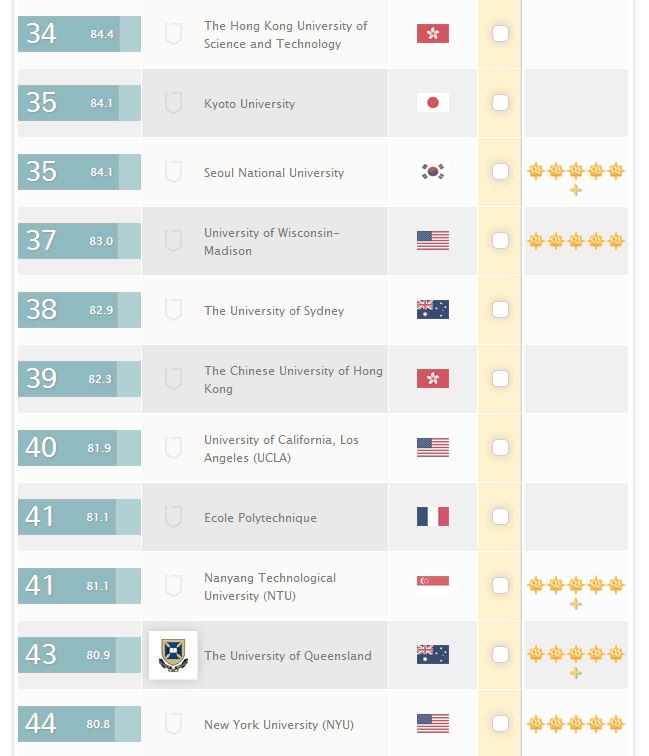Open the Seoul National University page
The height and width of the screenshot is (756, 649).
pos(273,173)
